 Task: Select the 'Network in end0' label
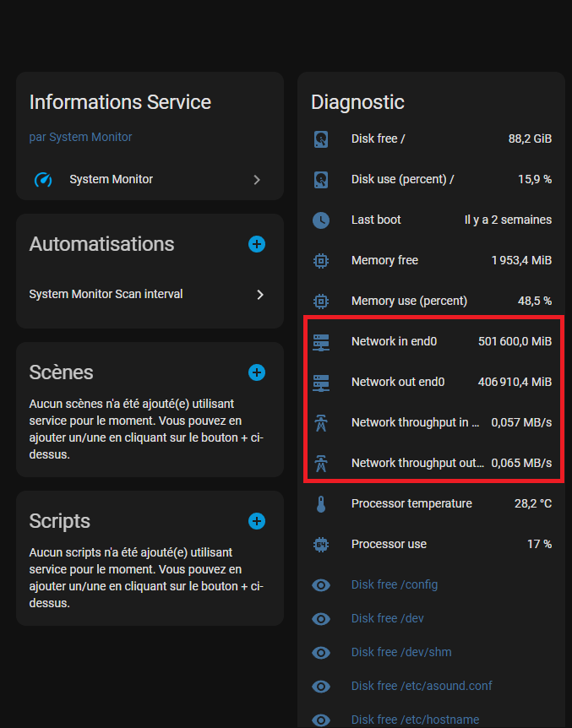(394, 341)
